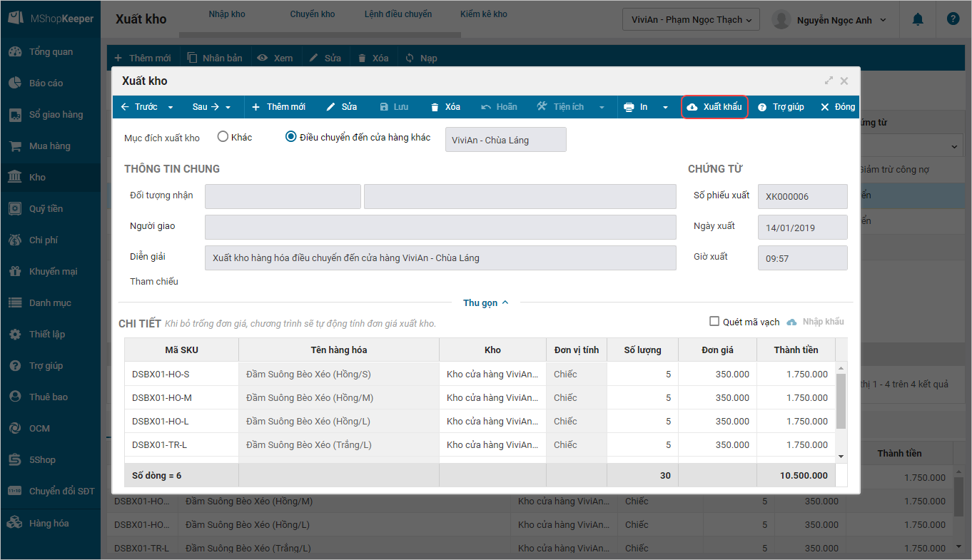Click Nhập khẩu import link
This screenshot has width=972, height=560.
(x=816, y=322)
